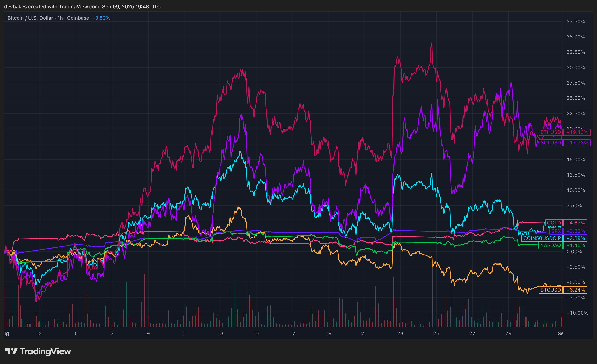Click the SPX series label

click(x=556, y=231)
